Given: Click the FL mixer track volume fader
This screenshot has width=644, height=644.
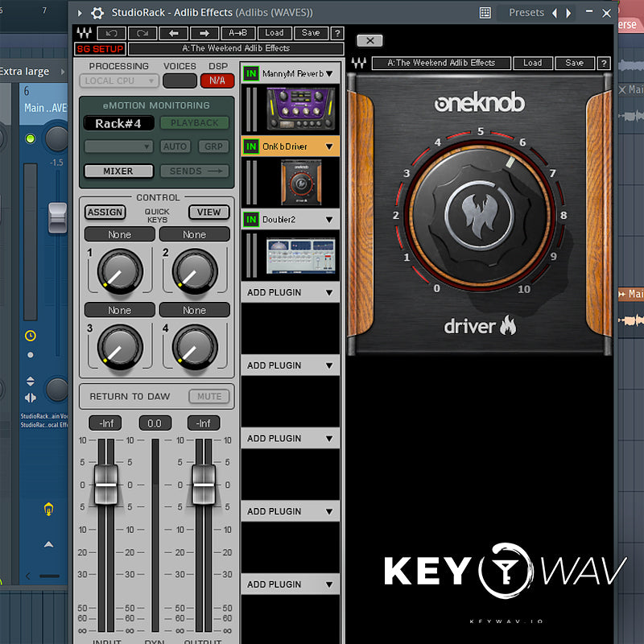Looking at the screenshot, I should coord(57,217).
